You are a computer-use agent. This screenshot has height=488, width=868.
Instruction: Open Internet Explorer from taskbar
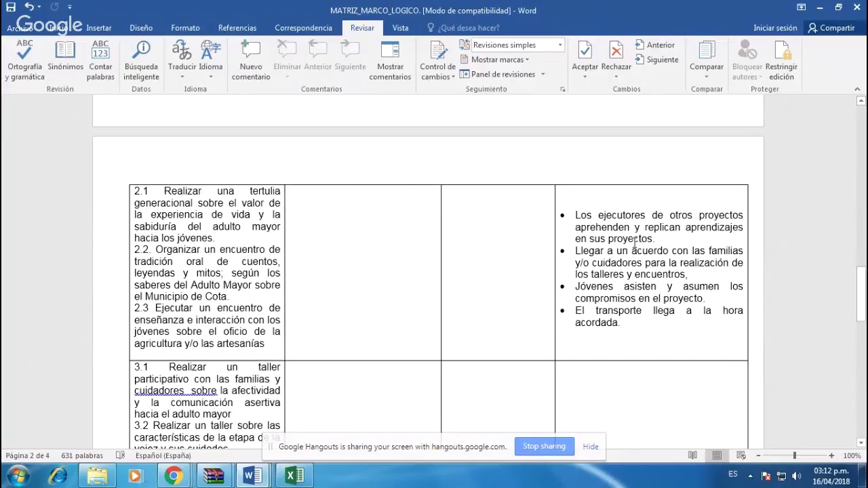click(58, 476)
